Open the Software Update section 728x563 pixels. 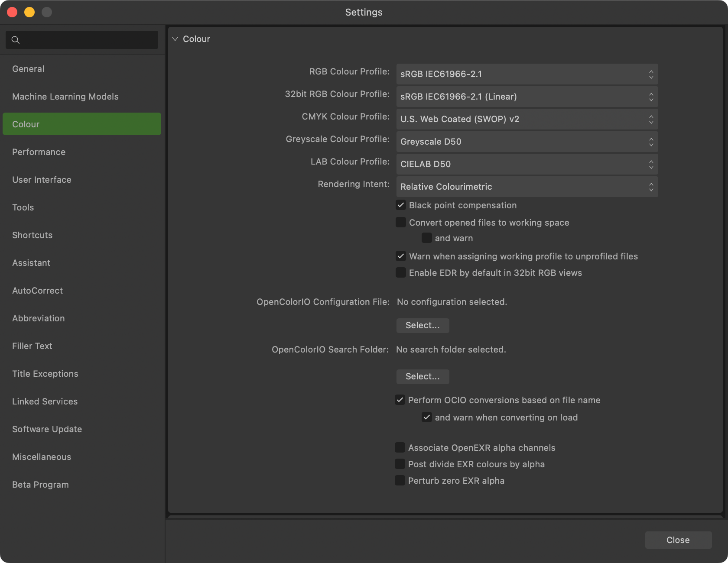47,429
